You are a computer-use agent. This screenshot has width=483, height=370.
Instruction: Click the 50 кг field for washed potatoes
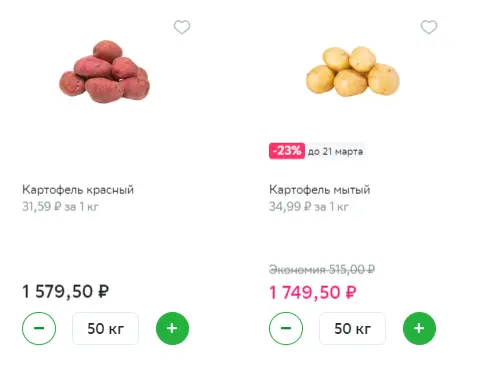pos(352,329)
